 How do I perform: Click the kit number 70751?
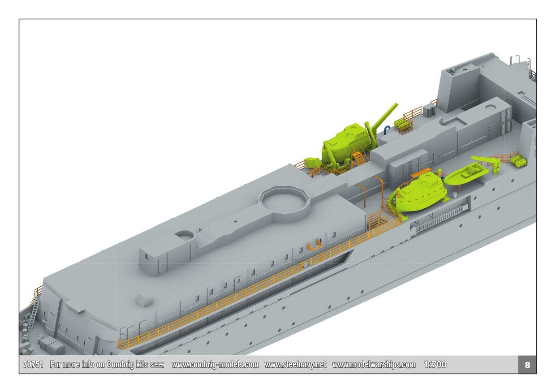click(33, 365)
